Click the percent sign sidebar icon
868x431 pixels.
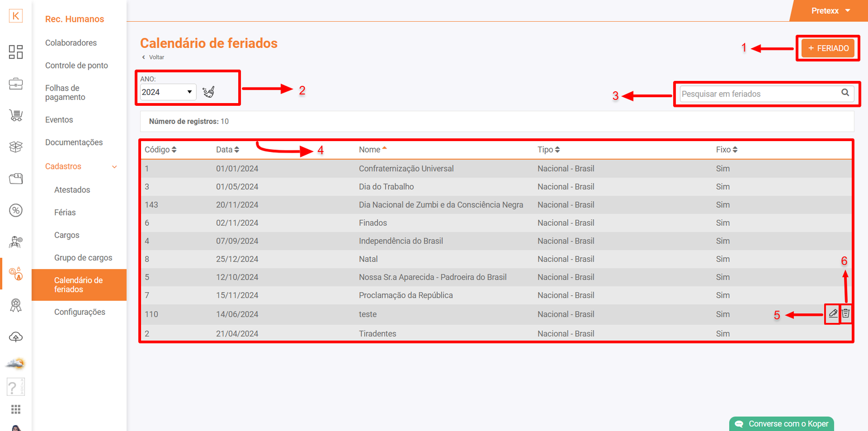pos(16,211)
